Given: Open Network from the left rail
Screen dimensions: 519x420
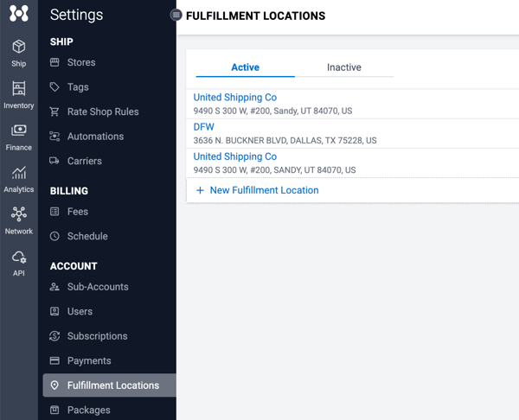Looking at the screenshot, I should 19,220.
